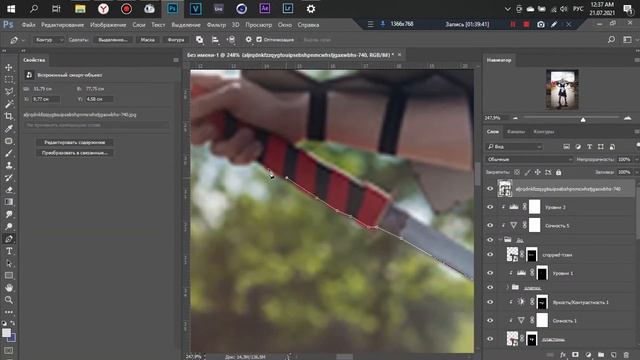Image resolution: width=640 pixels, height=360 pixels.
Task: Open the path arrangement icon in options bar
Action: pyautogui.click(x=231, y=40)
